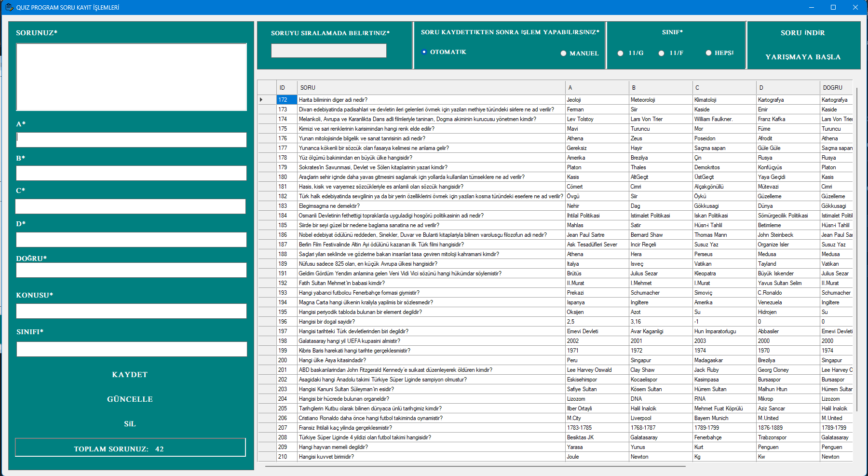
Task: Click the 'Hun Imparatorlugu' answer cell
Action: 724,331
